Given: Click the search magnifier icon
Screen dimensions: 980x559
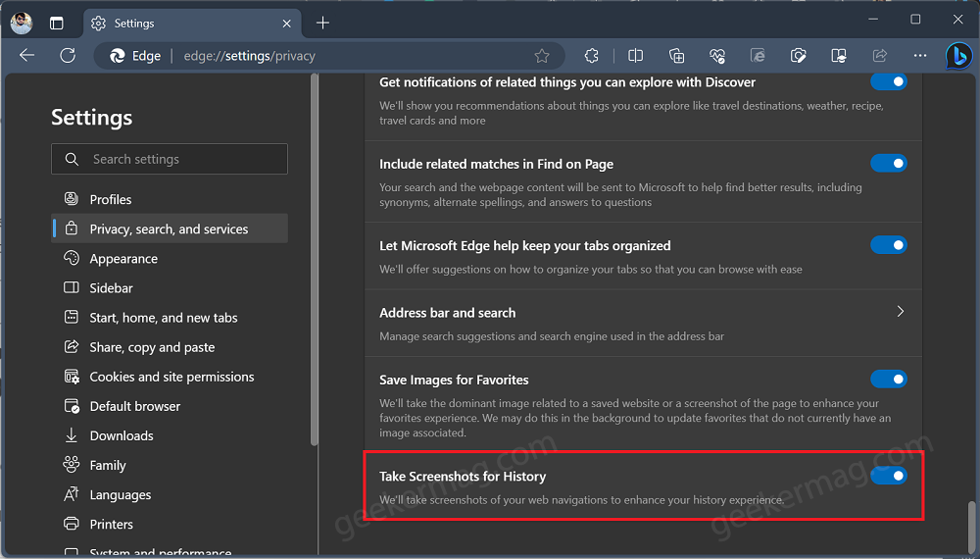Looking at the screenshot, I should (x=72, y=159).
